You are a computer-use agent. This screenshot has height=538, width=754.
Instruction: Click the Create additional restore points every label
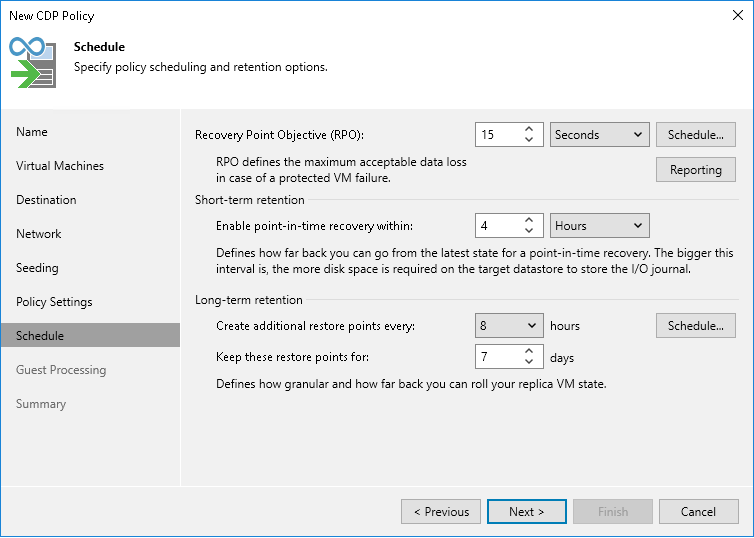(315, 326)
